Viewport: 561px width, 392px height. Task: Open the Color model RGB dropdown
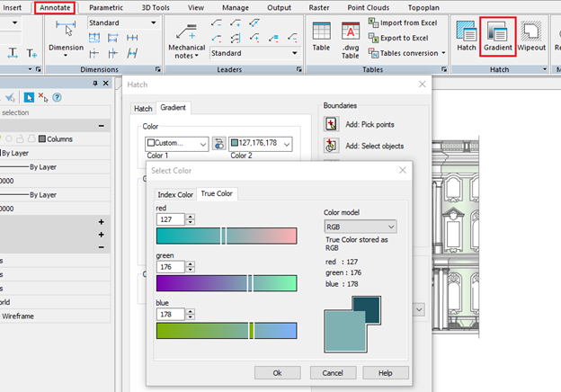(360, 227)
